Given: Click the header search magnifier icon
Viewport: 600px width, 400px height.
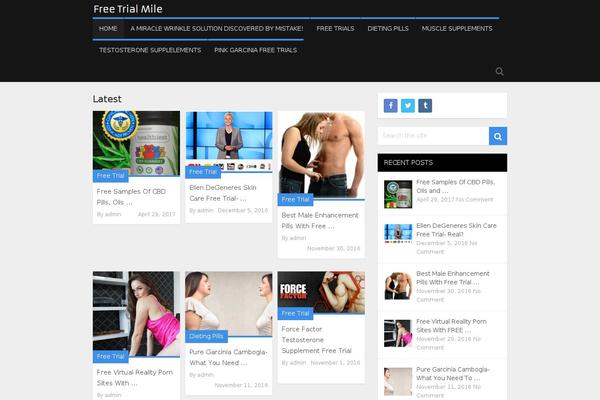Looking at the screenshot, I should click(499, 71).
